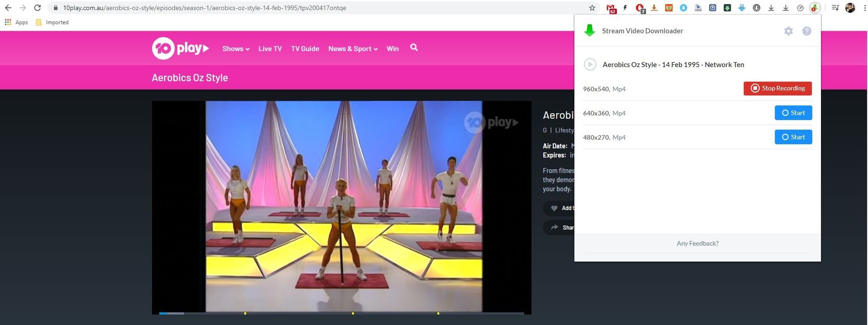
Task: Click the play icon beside the video title
Action: click(x=590, y=64)
